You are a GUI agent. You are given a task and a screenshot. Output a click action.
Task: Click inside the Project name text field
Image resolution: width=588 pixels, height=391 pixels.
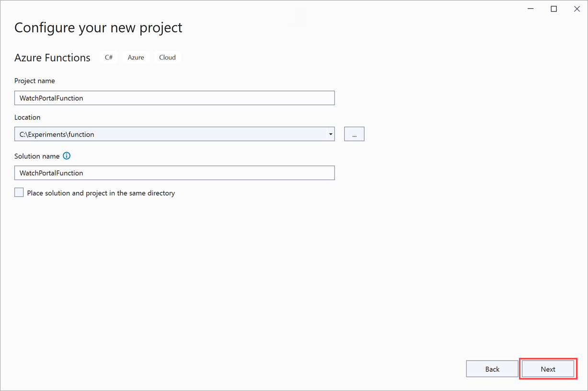click(174, 98)
